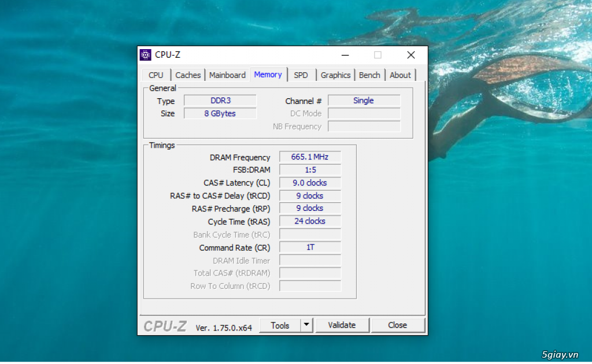Click the empty Row To Column field

[x=310, y=286]
